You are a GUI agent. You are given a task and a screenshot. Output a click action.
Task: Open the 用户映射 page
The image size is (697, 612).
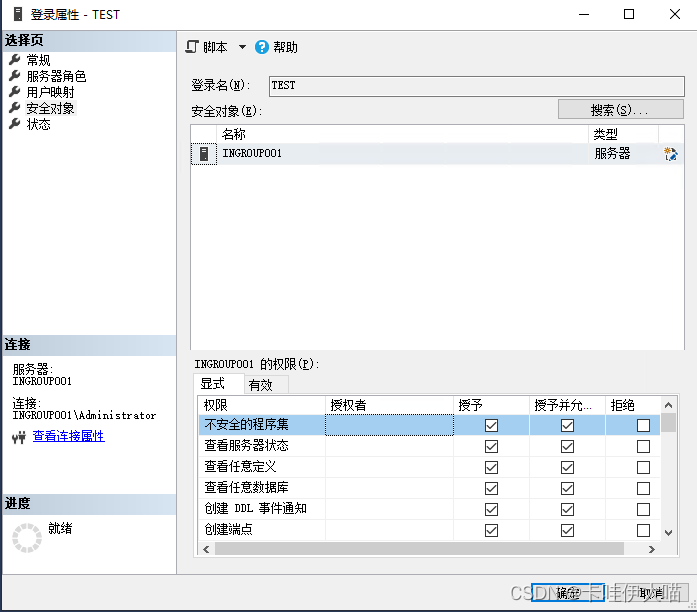pyautogui.click(x=50, y=92)
